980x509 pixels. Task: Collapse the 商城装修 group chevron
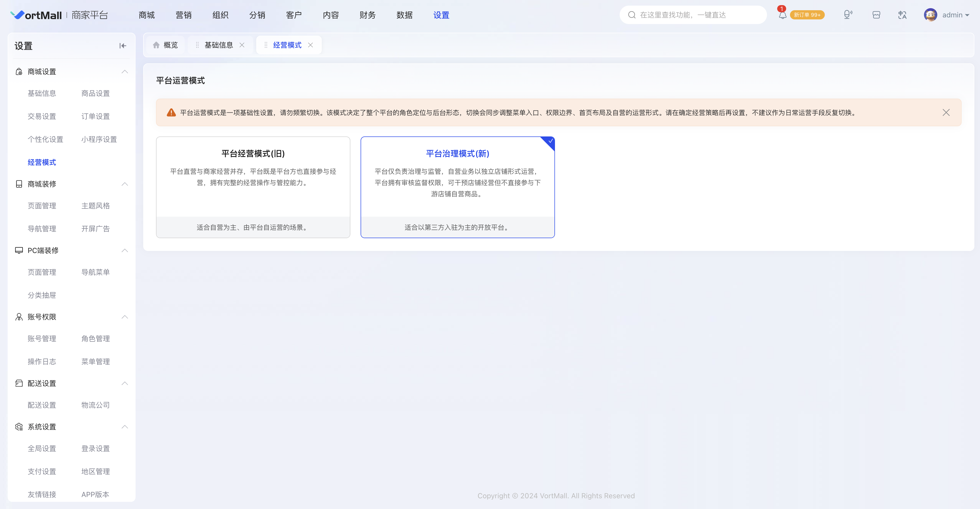click(x=124, y=184)
